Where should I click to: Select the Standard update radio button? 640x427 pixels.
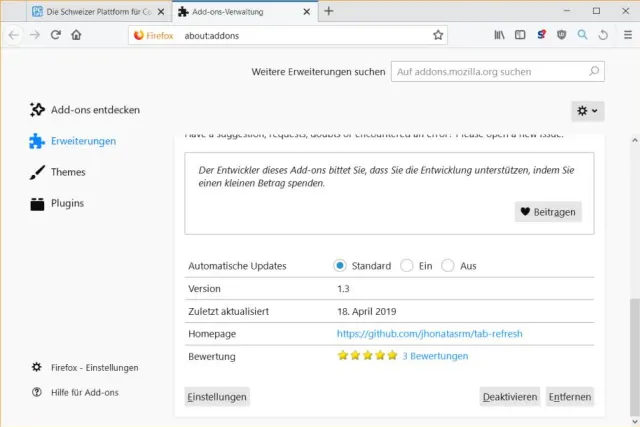click(340, 266)
